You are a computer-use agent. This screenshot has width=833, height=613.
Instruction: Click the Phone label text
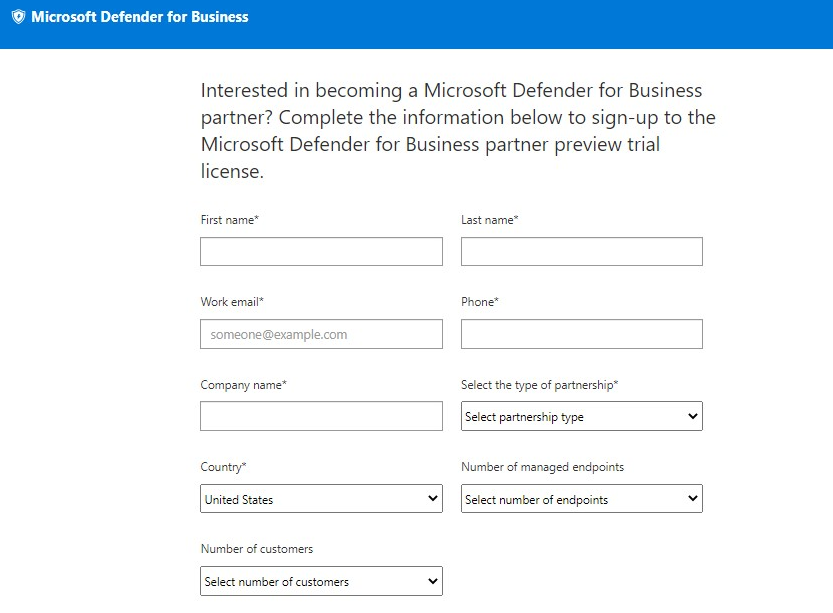coord(480,302)
